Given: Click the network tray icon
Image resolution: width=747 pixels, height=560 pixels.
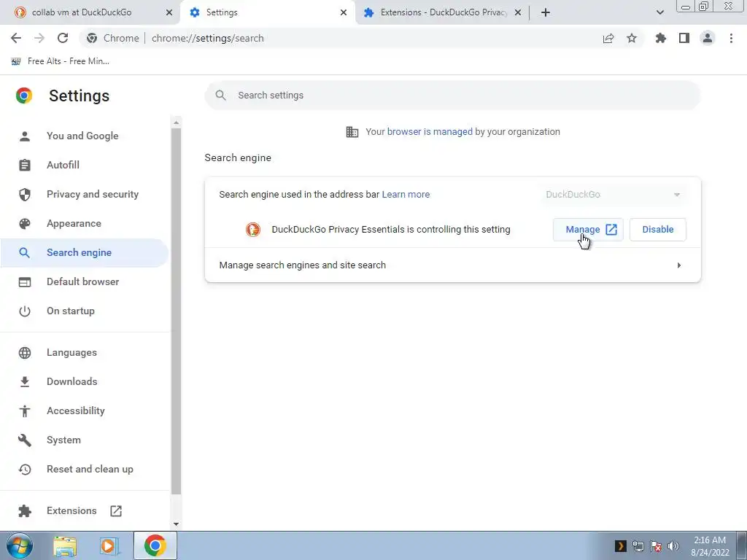Looking at the screenshot, I should 638,546.
